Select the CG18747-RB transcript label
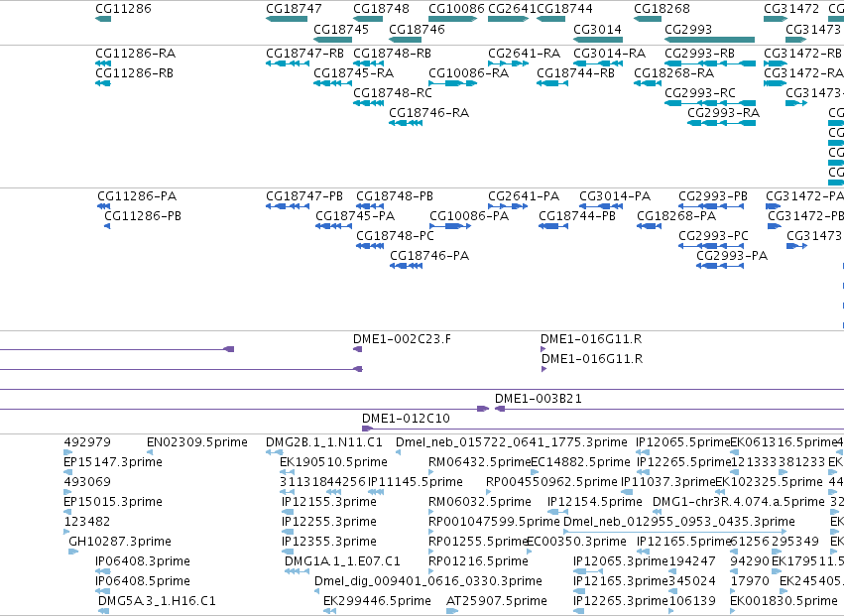This screenshot has width=844, height=616. [x=305, y=54]
